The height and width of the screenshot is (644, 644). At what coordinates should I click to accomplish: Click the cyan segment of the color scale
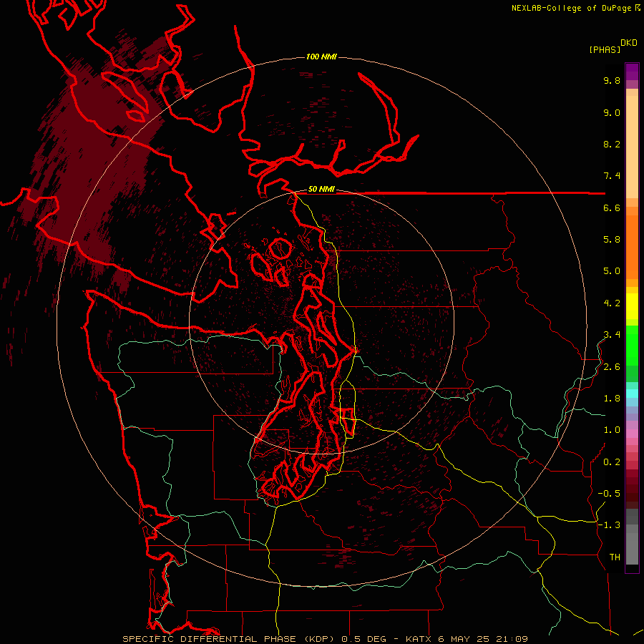point(632,394)
